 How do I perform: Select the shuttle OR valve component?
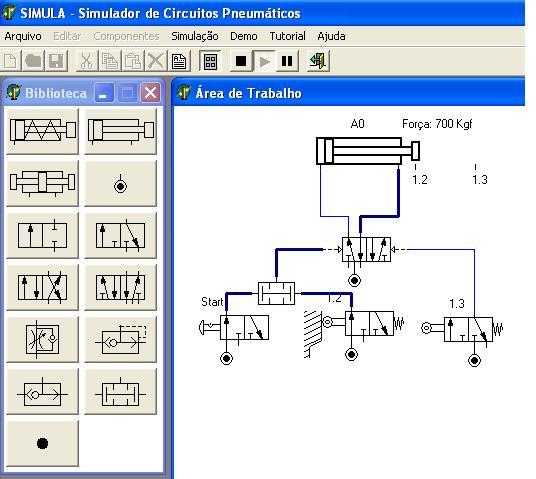tap(42, 391)
